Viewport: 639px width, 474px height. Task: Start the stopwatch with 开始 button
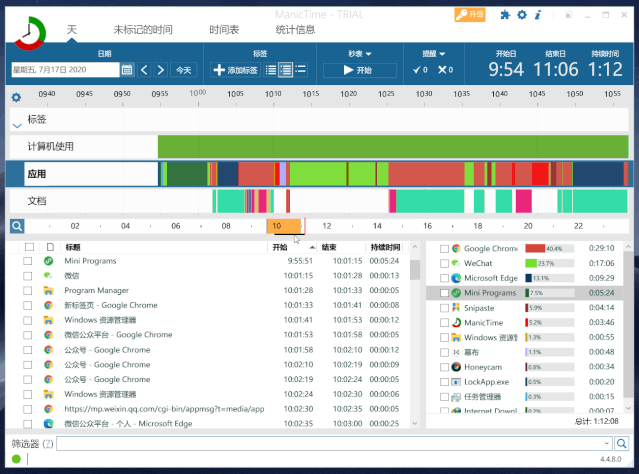coord(359,70)
